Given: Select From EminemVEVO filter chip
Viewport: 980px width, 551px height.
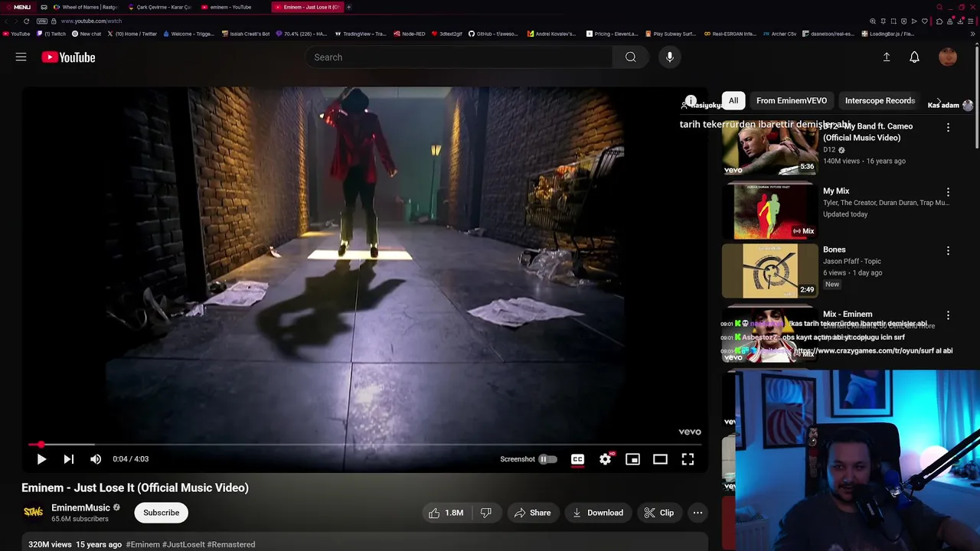Looking at the screenshot, I should (x=792, y=100).
